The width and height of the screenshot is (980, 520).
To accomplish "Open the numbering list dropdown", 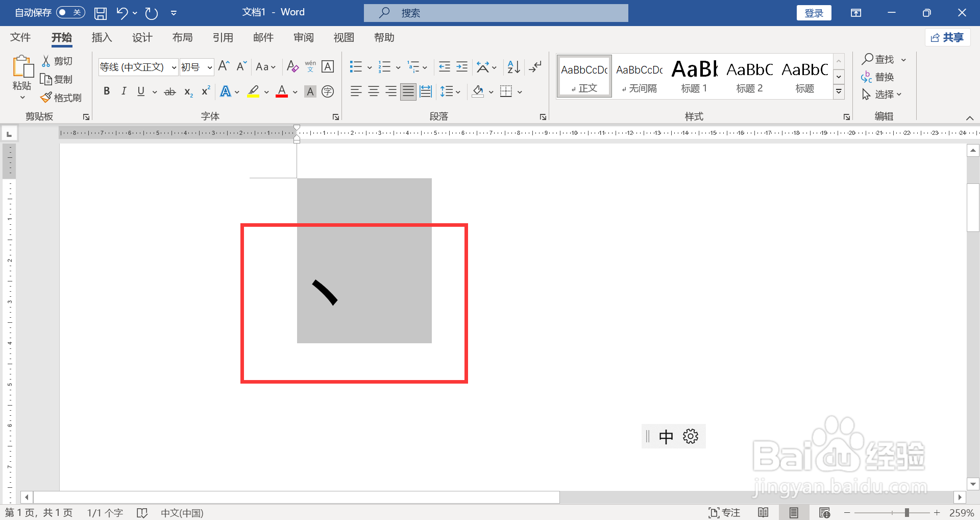I will coord(398,67).
